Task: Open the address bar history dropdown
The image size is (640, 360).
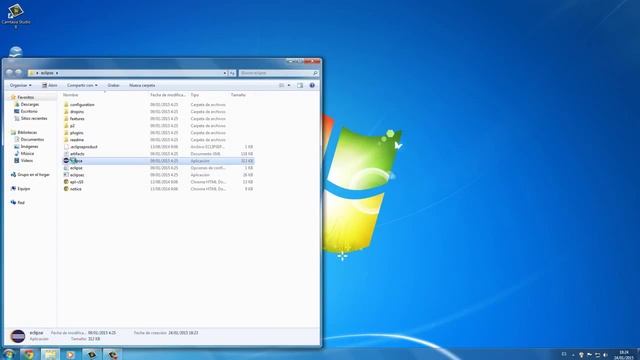Action: pos(224,73)
